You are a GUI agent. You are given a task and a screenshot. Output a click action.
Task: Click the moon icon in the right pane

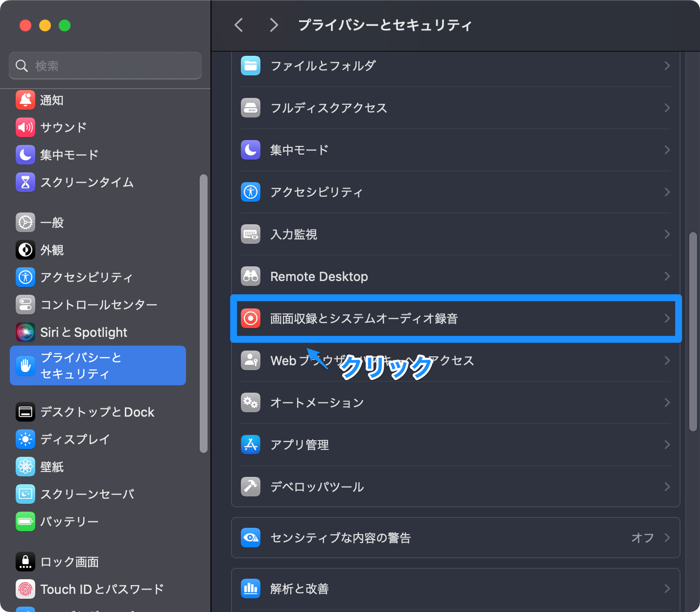click(x=251, y=150)
